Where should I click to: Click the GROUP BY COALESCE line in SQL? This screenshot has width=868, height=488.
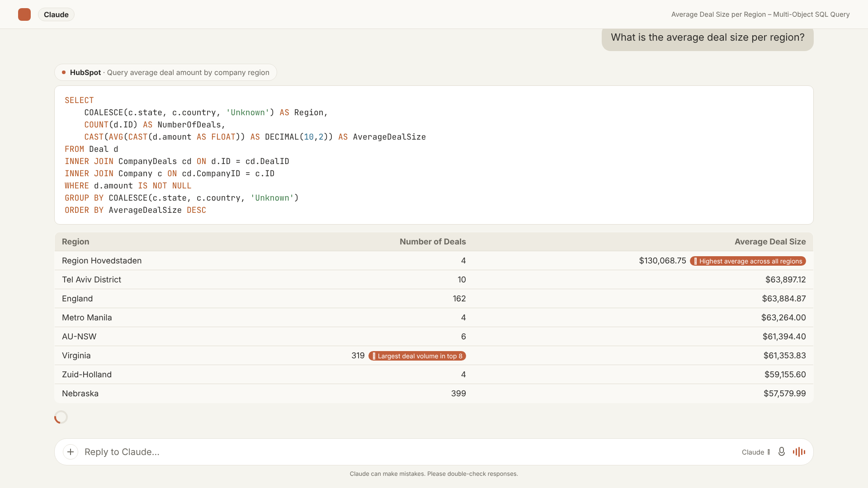182,198
